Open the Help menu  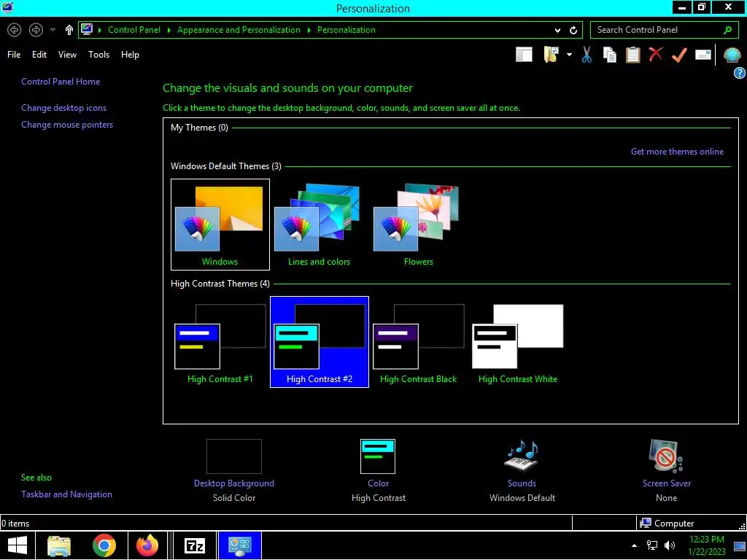(x=130, y=55)
